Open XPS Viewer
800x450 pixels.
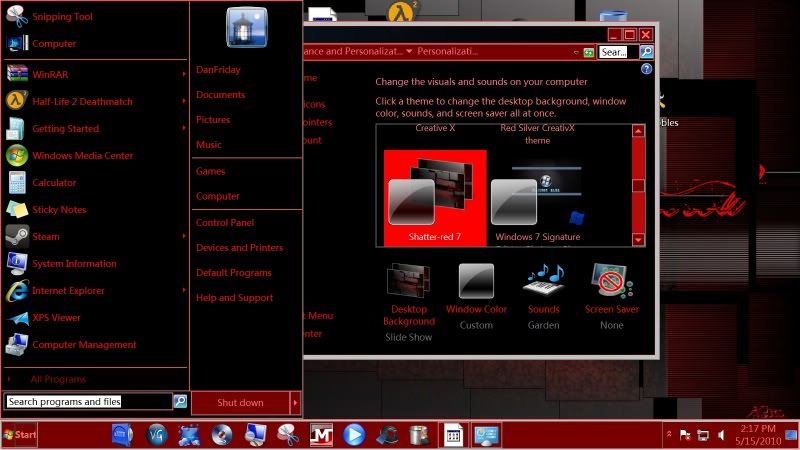[x=56, y=318]
